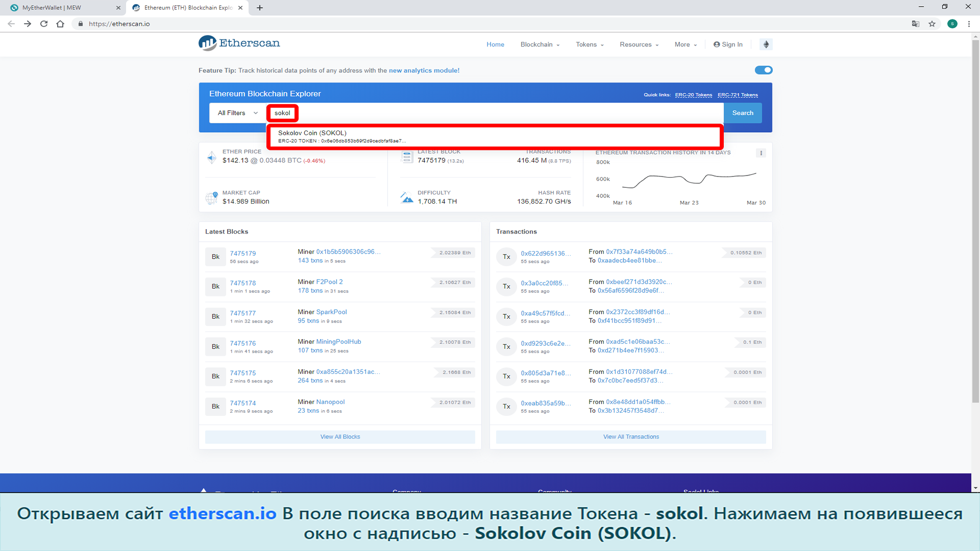Click the Bk icon for block 7475179

click(215, 257)
